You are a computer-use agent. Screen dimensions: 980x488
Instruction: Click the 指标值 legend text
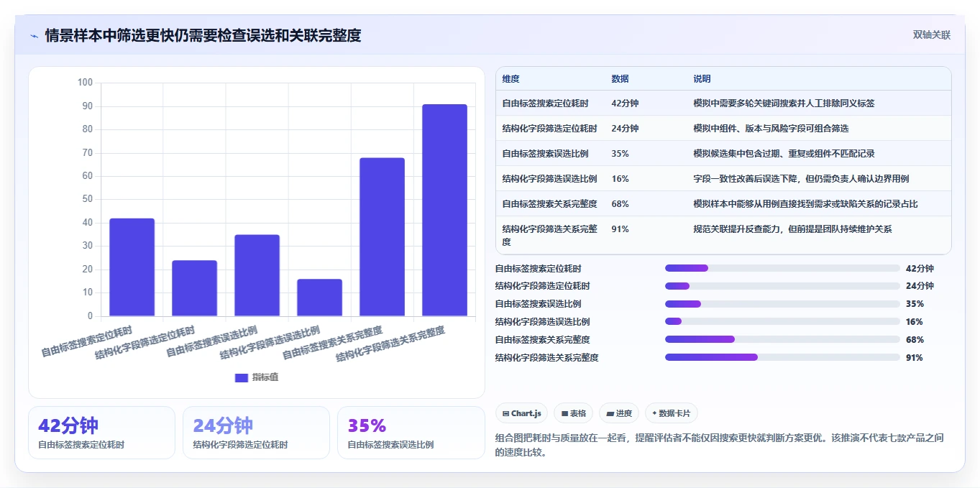pyautogui.click(x=265, y=377)
